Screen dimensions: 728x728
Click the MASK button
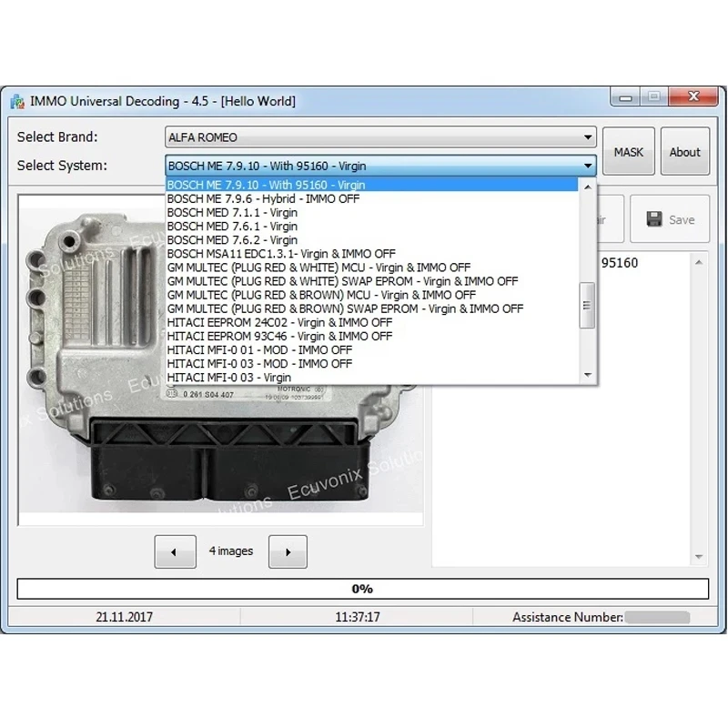coord(629,151)
